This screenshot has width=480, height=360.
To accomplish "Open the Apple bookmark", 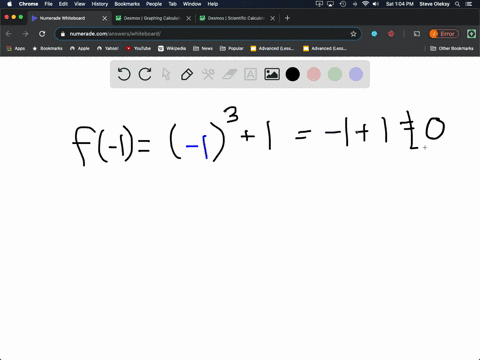I will [x=80, y=48].
